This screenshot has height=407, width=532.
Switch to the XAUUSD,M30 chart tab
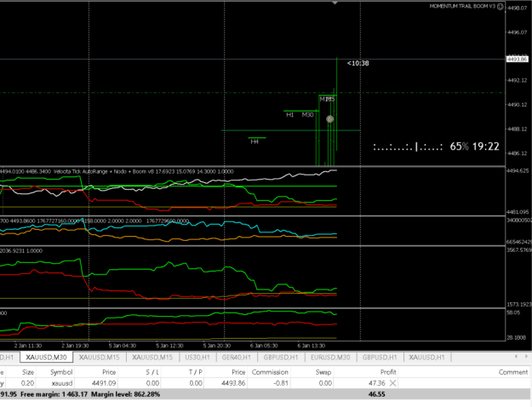(46, 357)
